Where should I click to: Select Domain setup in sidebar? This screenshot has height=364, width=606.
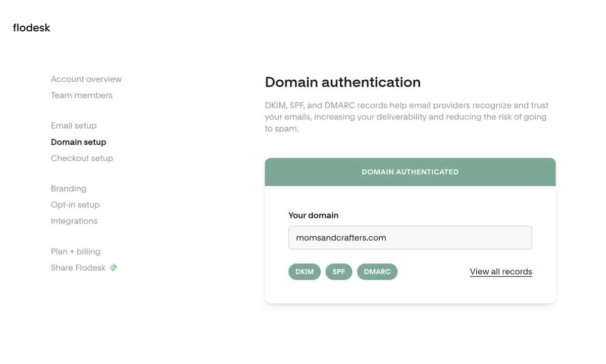tap(78, 142)
